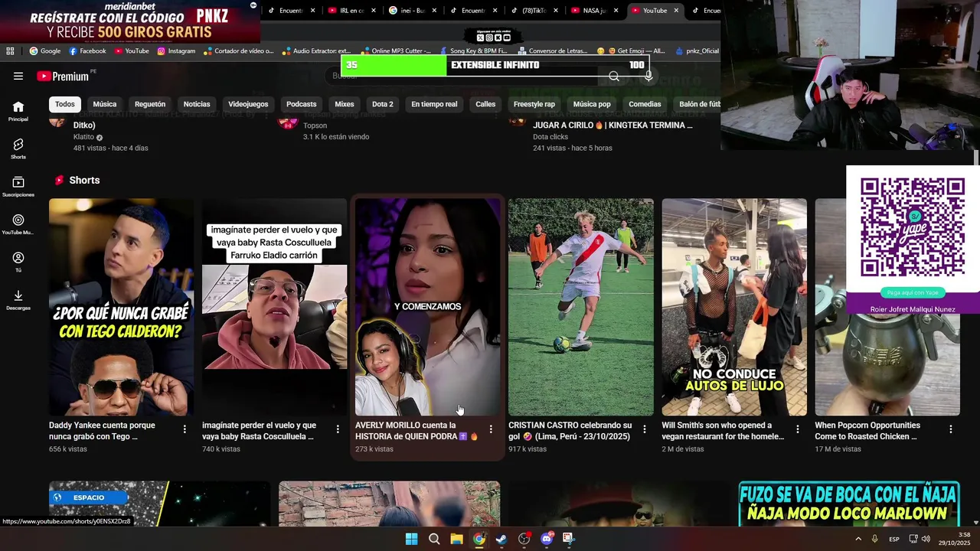980x551 pixels.
Task: Open Conversor de Letras bookmark
Action: [x=553, y=51]
